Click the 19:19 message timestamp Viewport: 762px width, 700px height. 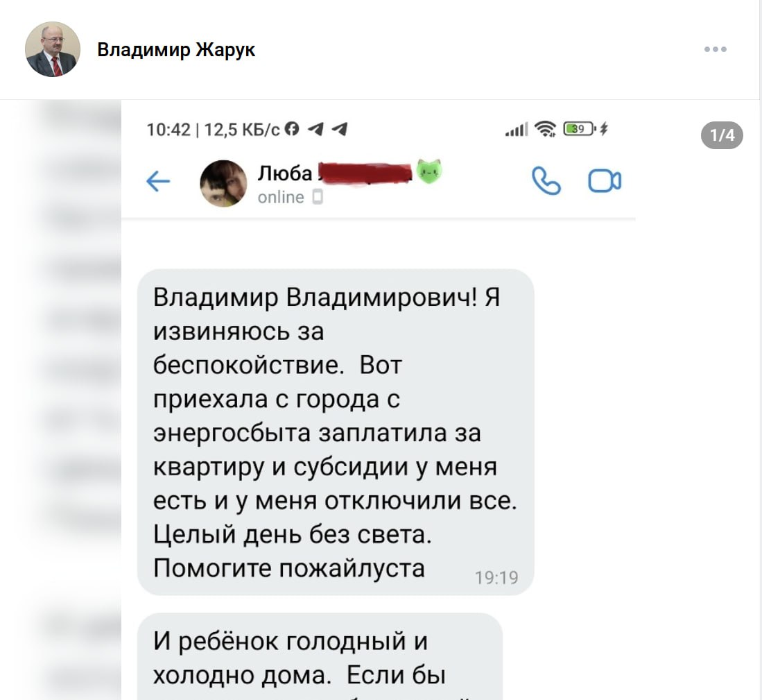click(x=496, y=577)
